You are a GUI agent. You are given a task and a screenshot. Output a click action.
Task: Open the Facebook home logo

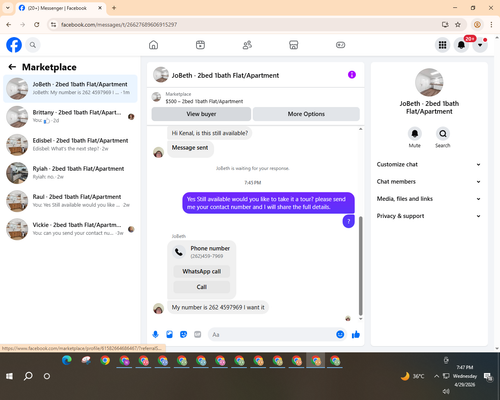pyautogui.click(x=14, y=45)
